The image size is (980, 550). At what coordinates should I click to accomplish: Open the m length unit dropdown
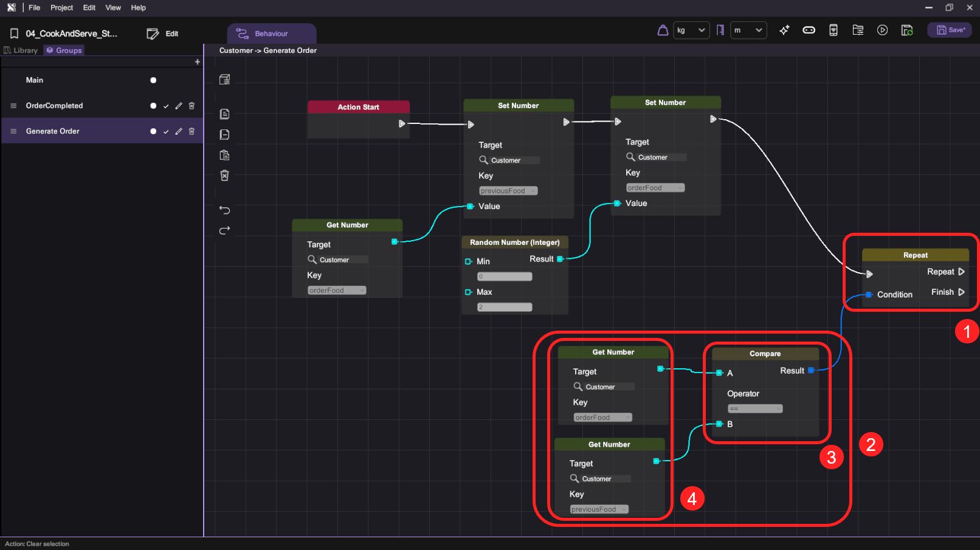748,30
